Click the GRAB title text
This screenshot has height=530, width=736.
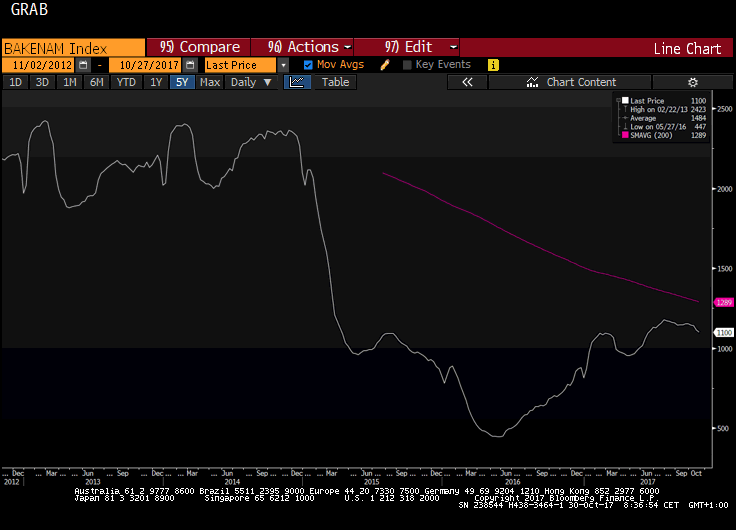(29, 9)
